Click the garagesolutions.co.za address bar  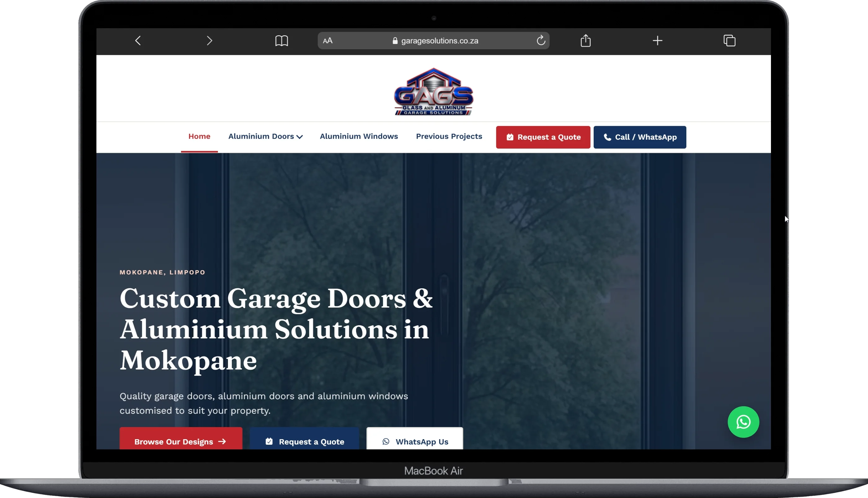click(x=433, y=41)
